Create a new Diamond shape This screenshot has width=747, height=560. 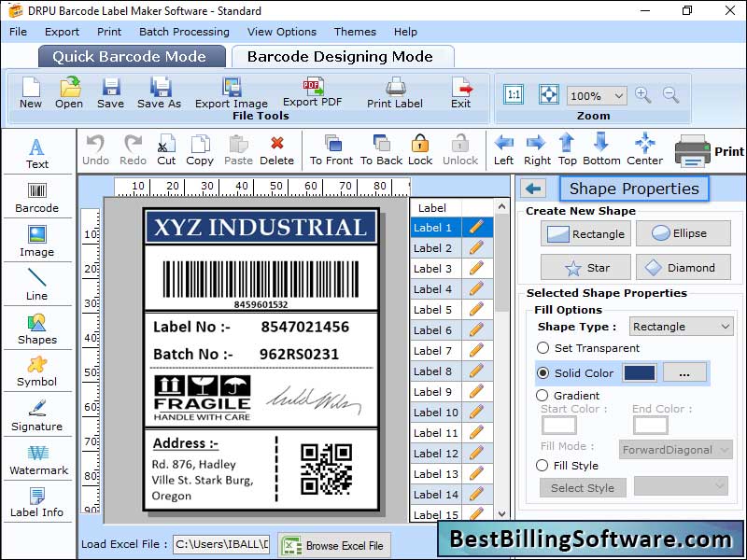683,267
